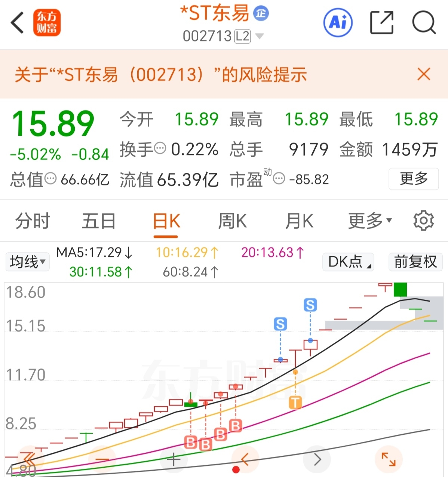Open the 均线 indicator dropdown
Screen dimensions: 448x477
[27, 262]
